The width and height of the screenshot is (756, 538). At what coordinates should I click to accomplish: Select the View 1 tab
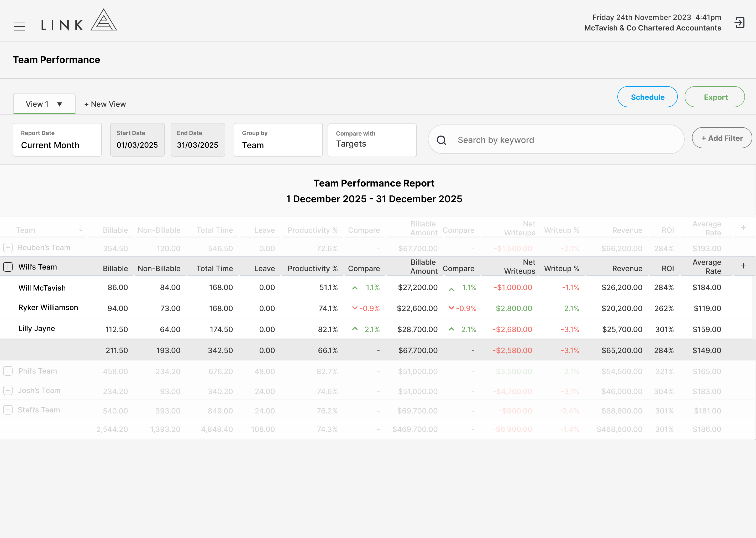click(44, 104)
